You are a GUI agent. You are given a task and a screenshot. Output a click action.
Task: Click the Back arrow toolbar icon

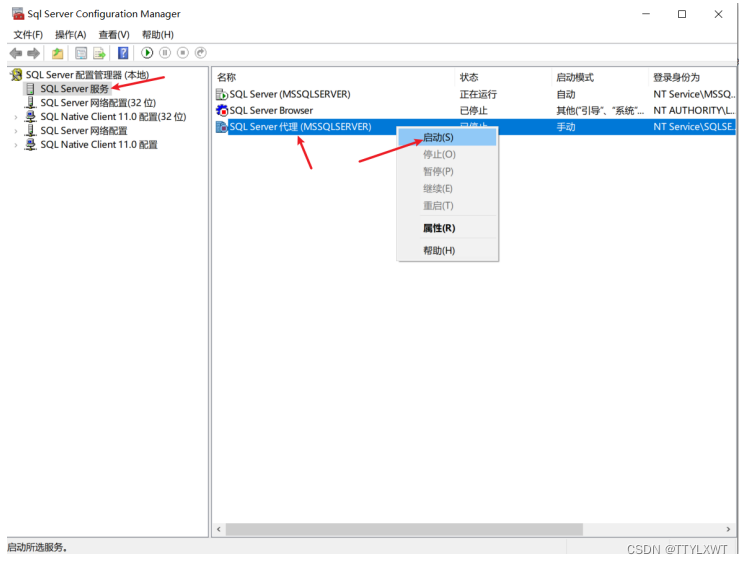click(16, 53)
